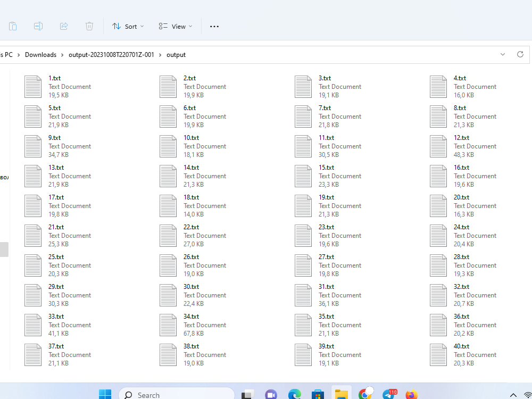Screen dimensions: 532x399
Task: Click the file name 5.txt
Action: pos(54,108)
